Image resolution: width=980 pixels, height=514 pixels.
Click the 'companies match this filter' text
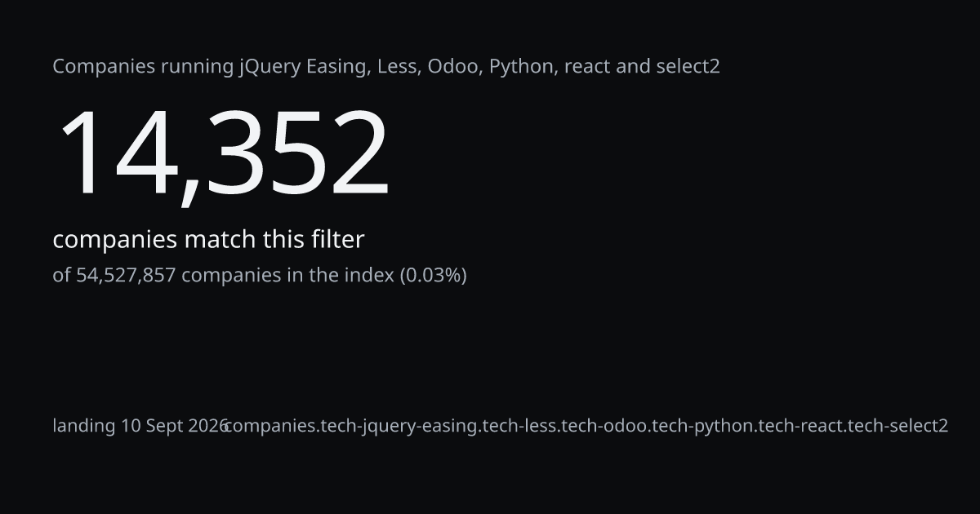coord(208,240)
